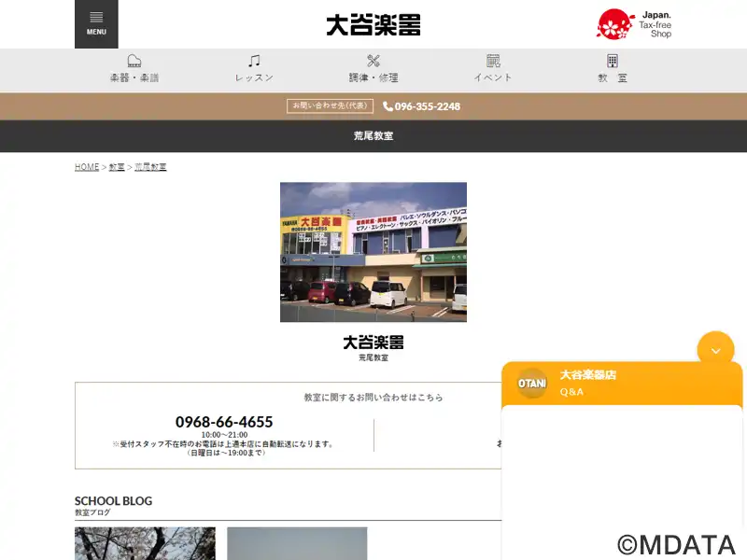747x560 pixels.
Task: Click the calendar icon for イベント
Action: [493, 61]
